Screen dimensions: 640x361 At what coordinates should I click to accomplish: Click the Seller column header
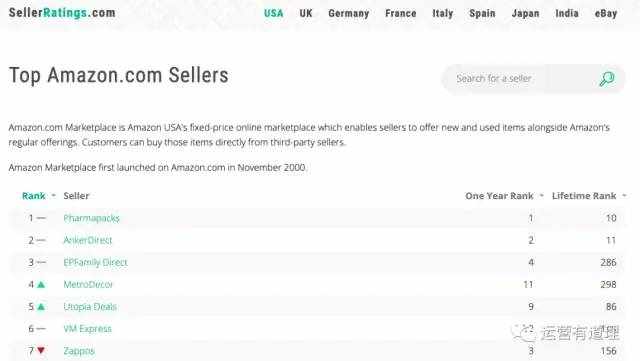(x=76, y=196)
